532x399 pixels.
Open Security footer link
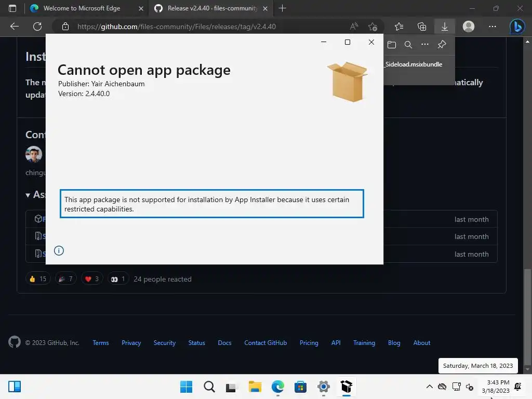point(165,343)
